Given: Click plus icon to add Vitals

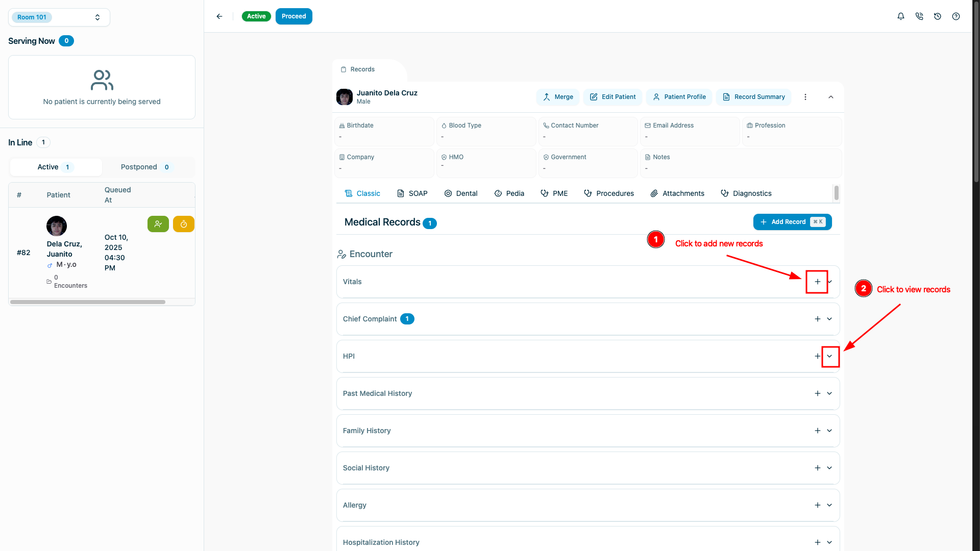Looking at the screenshot, I should (x=817, y=282).
